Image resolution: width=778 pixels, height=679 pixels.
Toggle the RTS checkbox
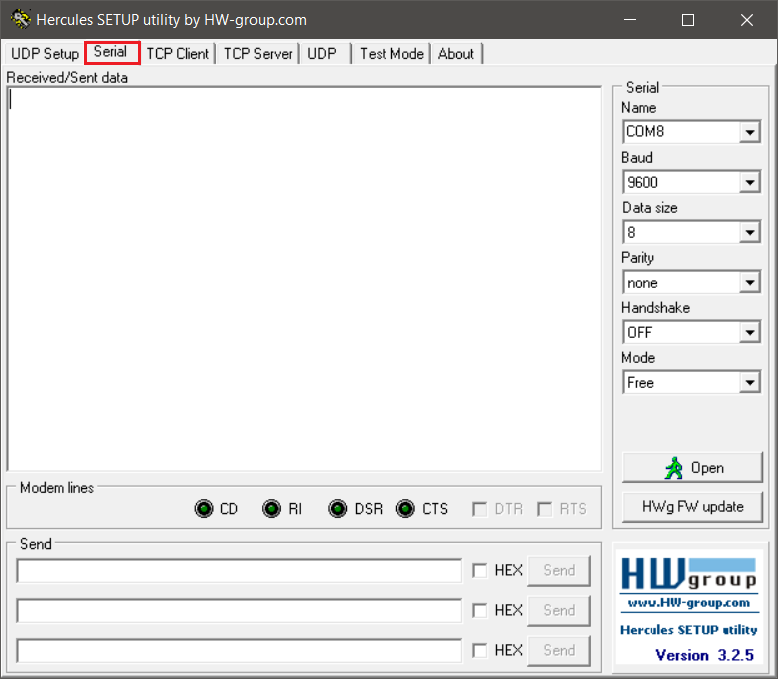tap(545, 509)
